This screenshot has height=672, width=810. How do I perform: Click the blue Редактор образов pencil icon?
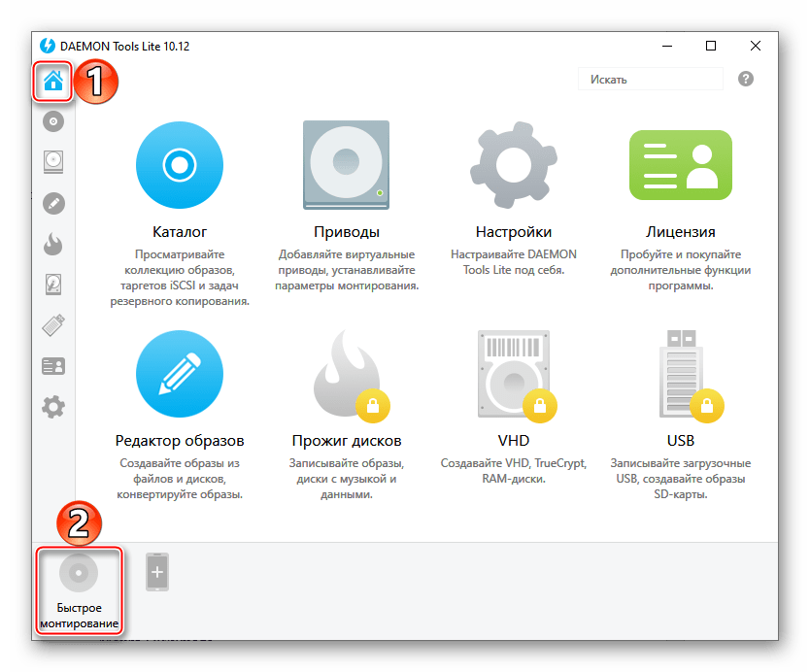tap(180, 374)
